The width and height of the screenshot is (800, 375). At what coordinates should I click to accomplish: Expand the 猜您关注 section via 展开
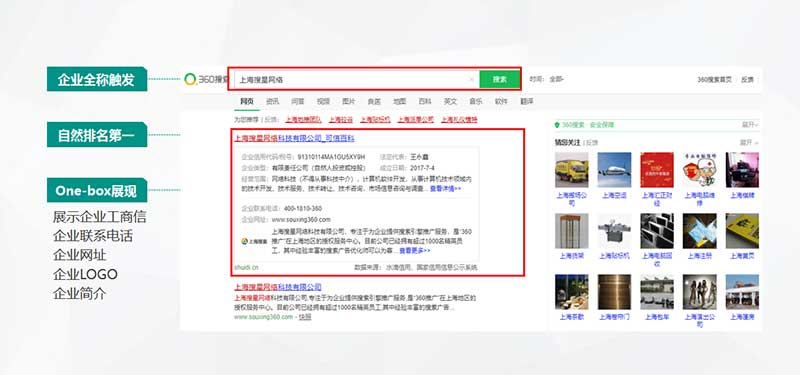coord(749,142)
